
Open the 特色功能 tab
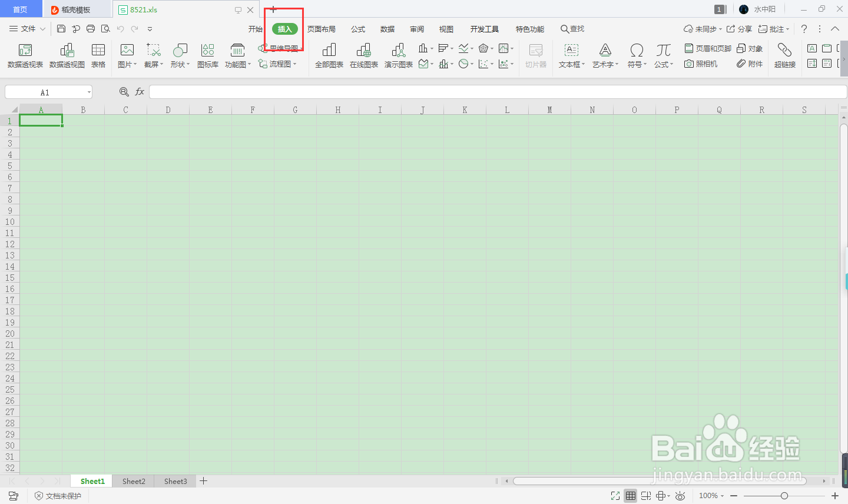tap(530, 29)
